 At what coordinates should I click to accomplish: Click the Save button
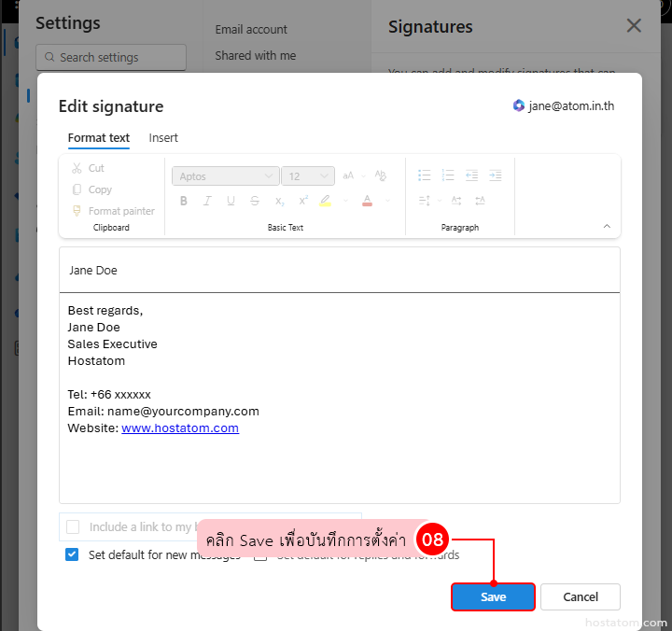pyautogui.click(x=493, y=597)
